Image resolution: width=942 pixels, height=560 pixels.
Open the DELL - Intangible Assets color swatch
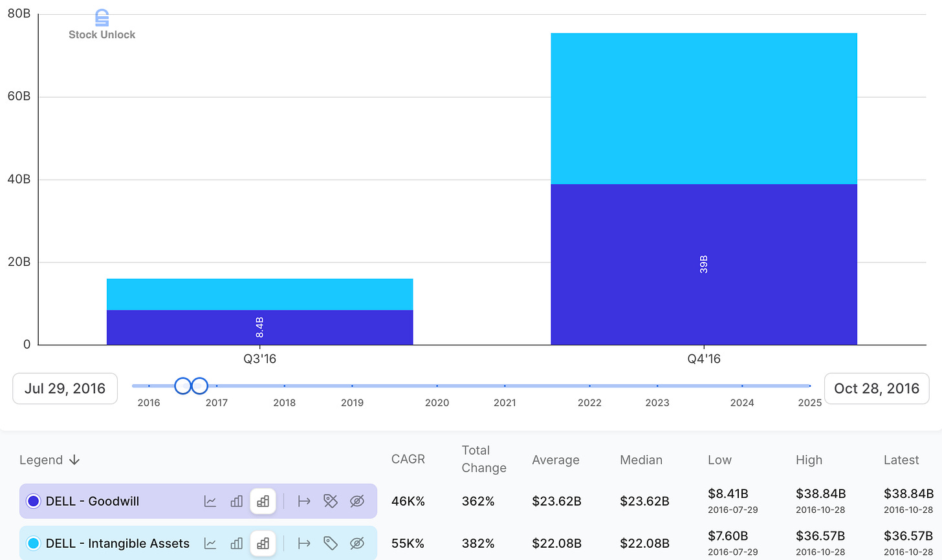click(x=33, y=543)
